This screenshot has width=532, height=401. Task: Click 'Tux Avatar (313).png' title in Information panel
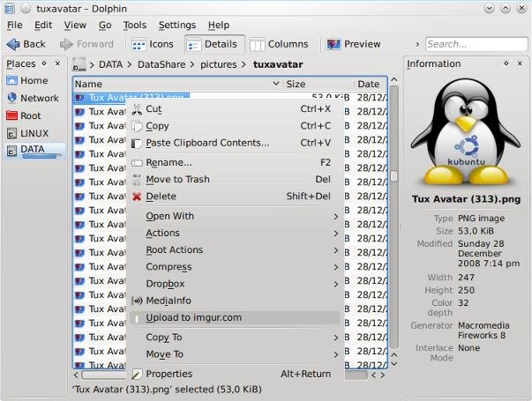(466, 199)
